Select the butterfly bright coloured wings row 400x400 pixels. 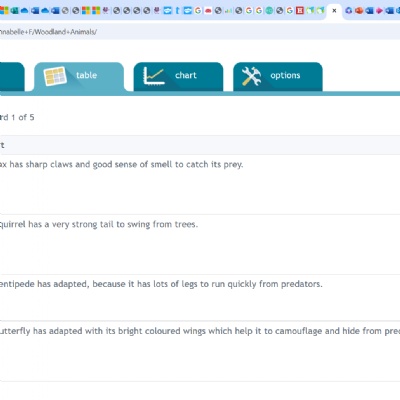pos(200,351)
